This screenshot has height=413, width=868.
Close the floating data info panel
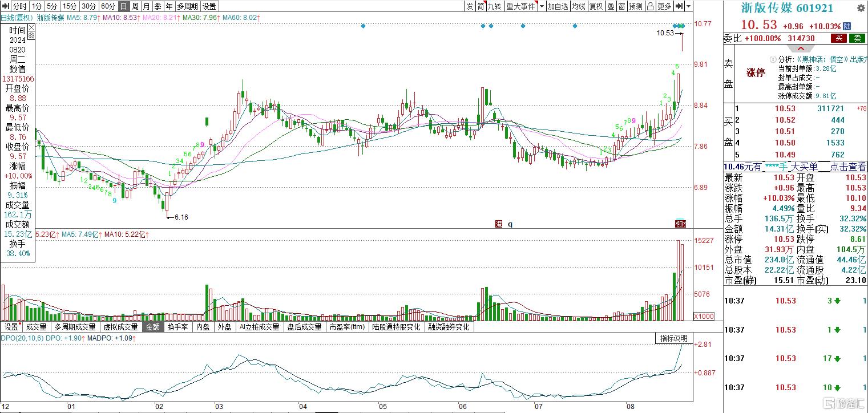click(x=32, y=26)
